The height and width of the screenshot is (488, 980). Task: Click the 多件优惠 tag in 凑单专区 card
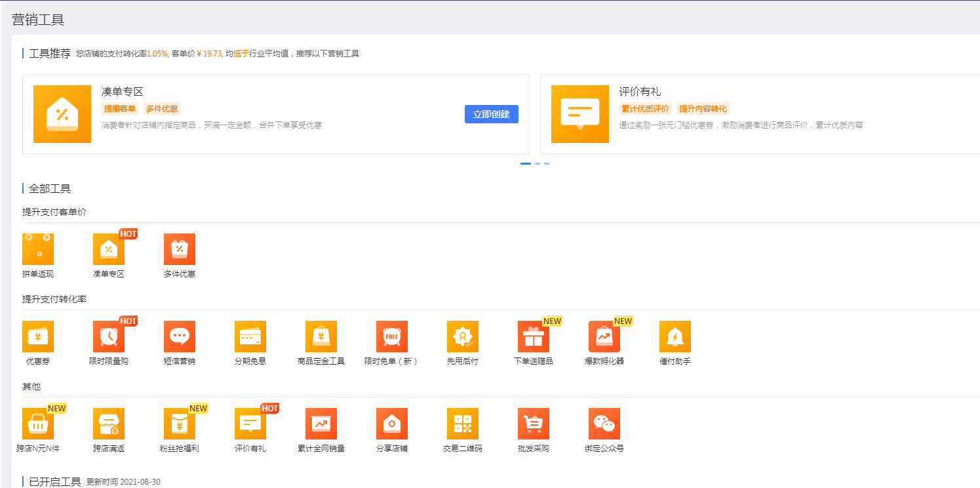pyautogui.click(x=162, y=109)
